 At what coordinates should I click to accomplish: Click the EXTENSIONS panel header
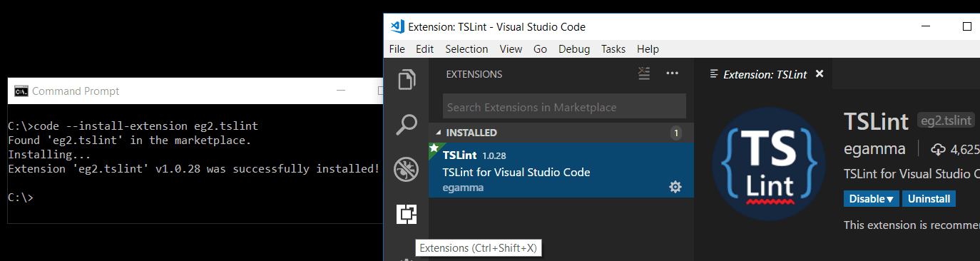[474, 74]
